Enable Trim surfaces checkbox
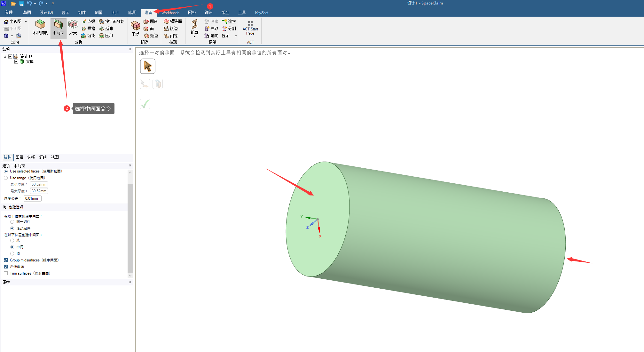 pos(6,273)
